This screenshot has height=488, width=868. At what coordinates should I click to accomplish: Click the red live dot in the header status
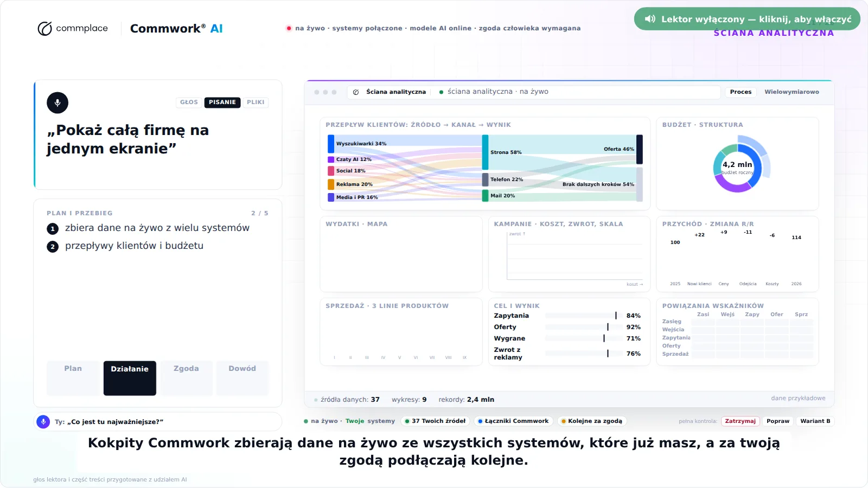pos(289,28)
